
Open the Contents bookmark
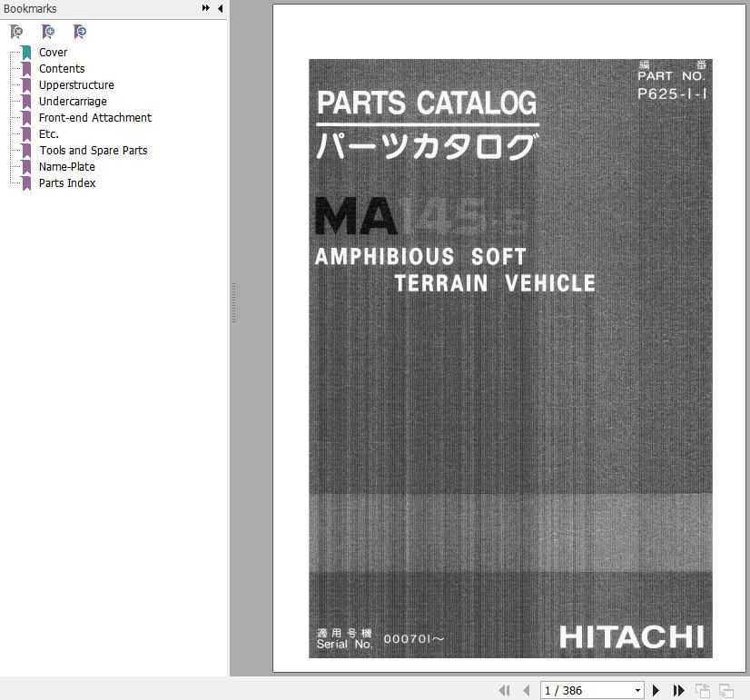coord(62,68)
